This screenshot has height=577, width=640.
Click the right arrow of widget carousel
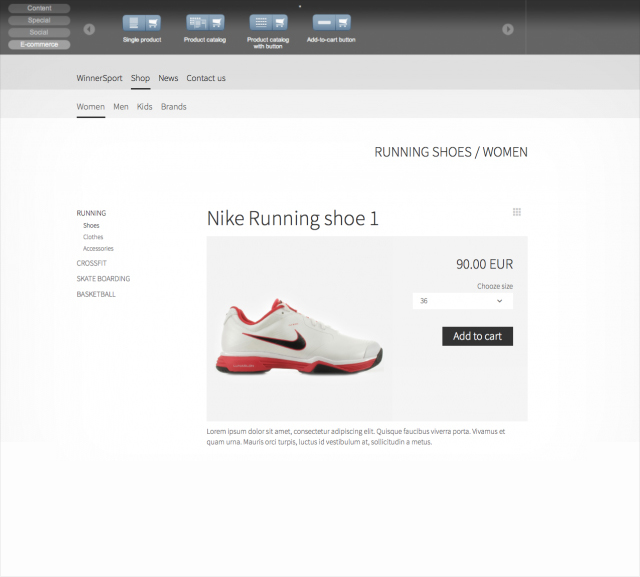[508, 29]
